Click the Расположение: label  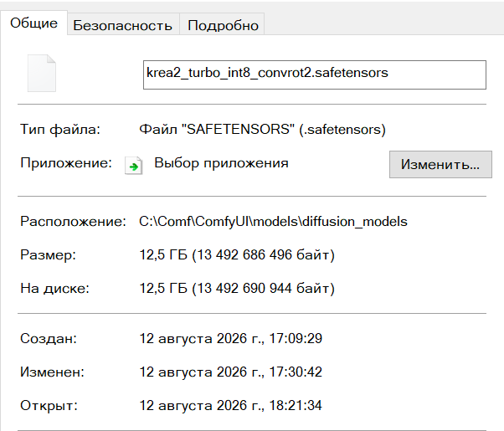point(74,222)
